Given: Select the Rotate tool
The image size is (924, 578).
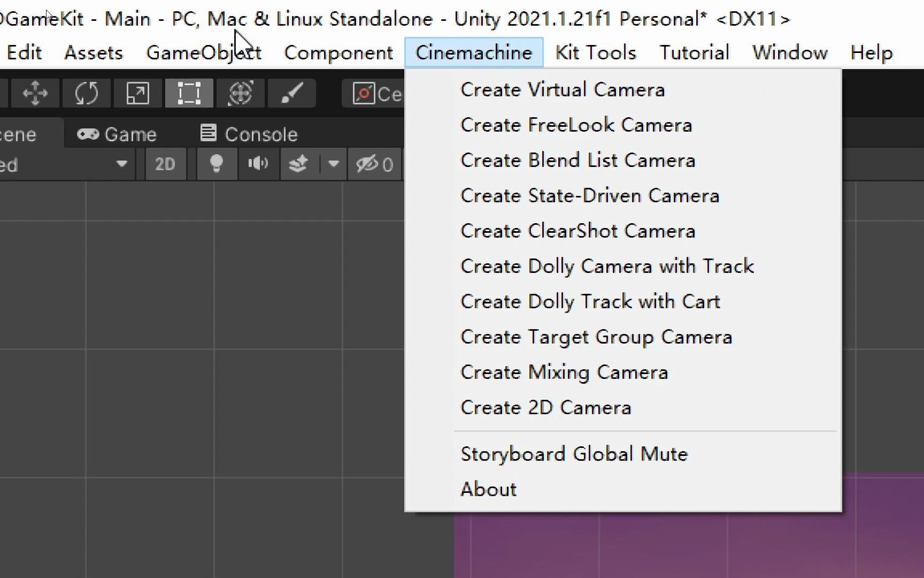Looking at the screenshot, I should pyautogui.click(x=86, y=93).
